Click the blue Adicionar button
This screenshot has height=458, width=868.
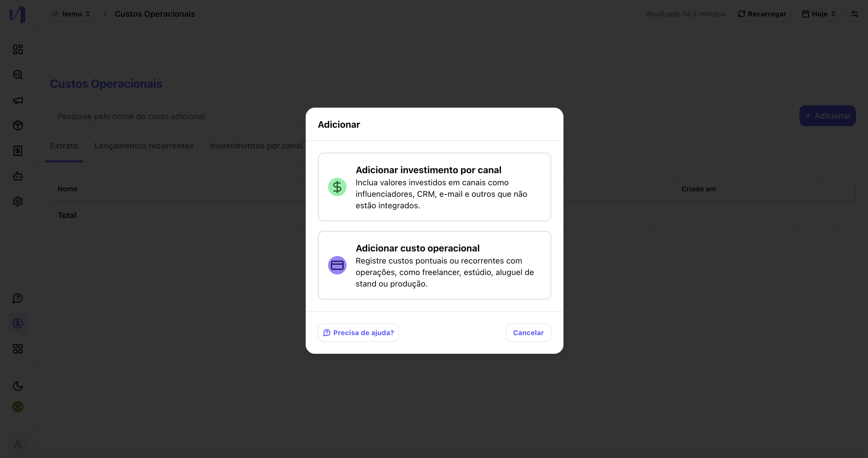click(x=828, y=116)
